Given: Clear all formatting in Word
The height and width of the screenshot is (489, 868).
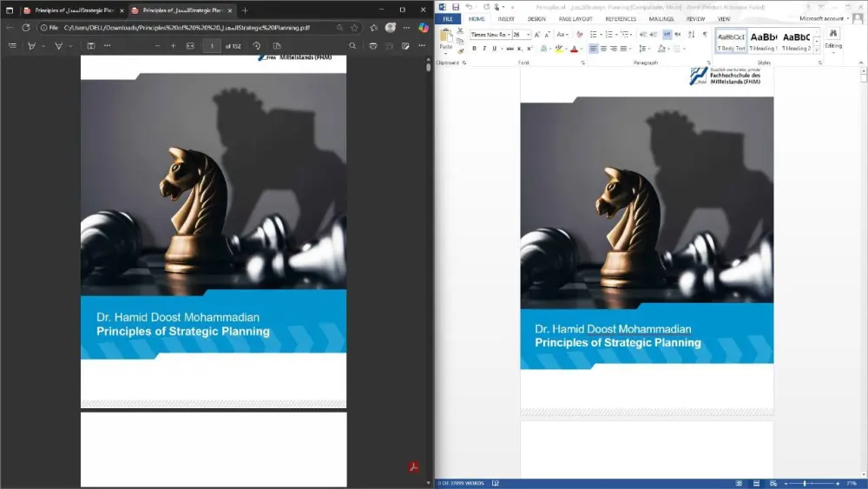Looking at the screenshot, I should point(580,35).
